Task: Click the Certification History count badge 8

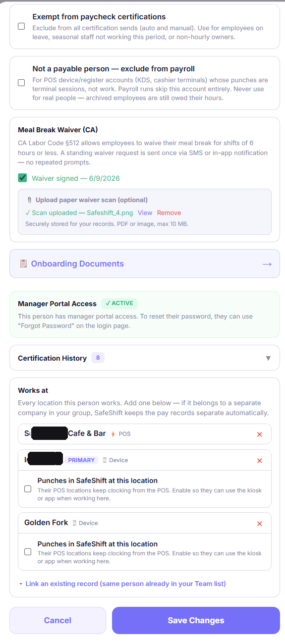Action: click(x=98, y=358)
